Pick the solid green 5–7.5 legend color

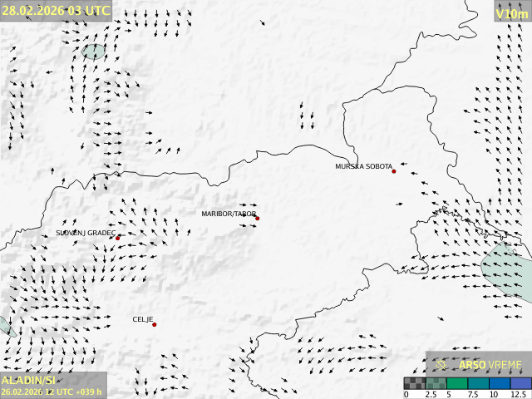click(457, 383)
